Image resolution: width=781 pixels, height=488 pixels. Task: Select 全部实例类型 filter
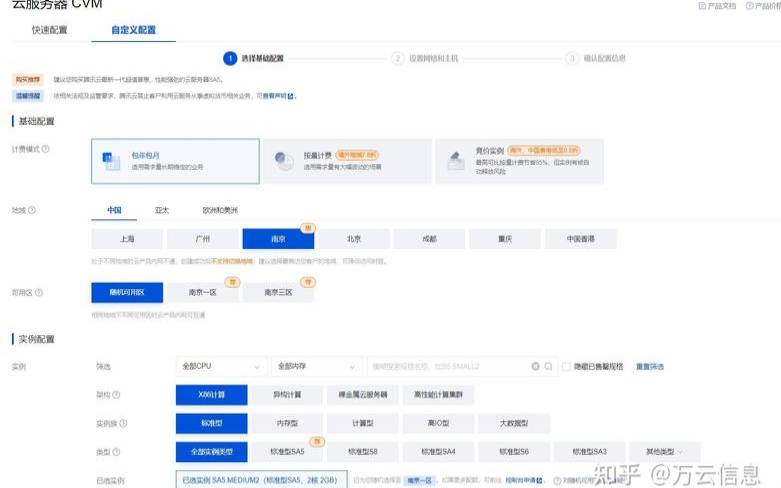(x=212, y=452)
